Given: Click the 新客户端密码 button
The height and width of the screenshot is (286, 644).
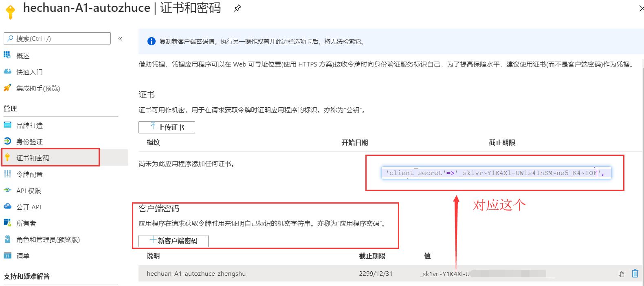Looking at the screenshot, I should [174, 241].
